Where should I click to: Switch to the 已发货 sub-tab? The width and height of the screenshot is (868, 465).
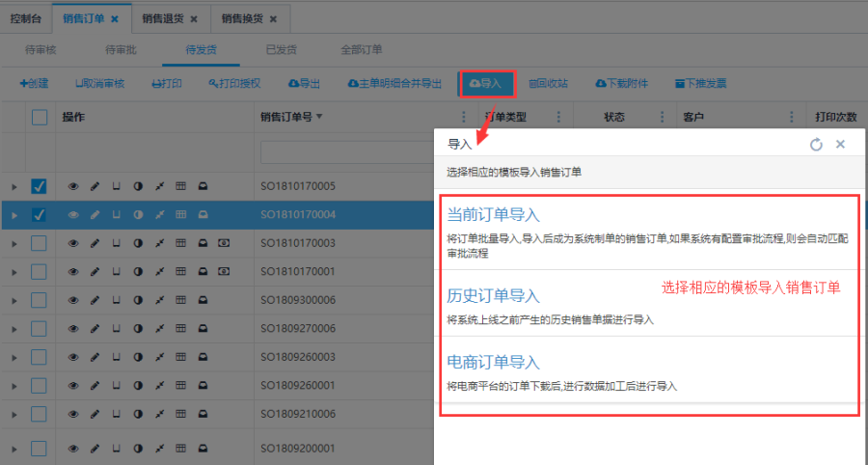(x=281, y=49)
